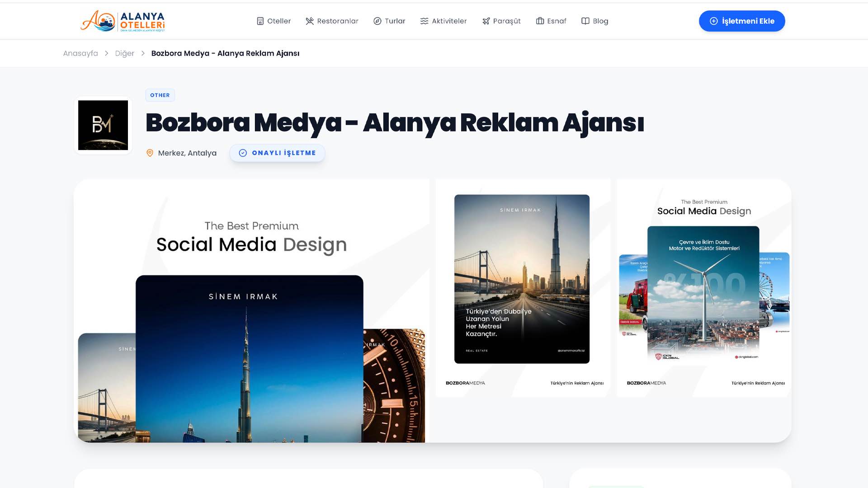The image size is (868, 488).
Task: Open the Alanya Otelleri logo homepage
Action: point(123,21)
